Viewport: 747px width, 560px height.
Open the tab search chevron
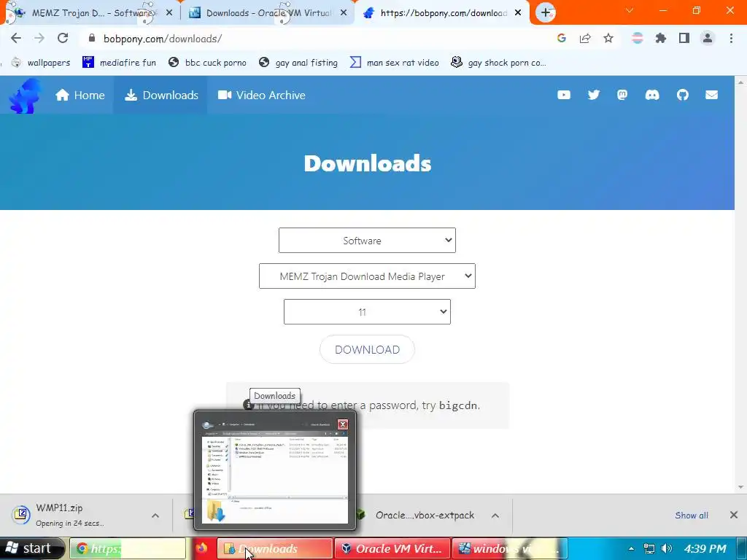pos(630,10)
